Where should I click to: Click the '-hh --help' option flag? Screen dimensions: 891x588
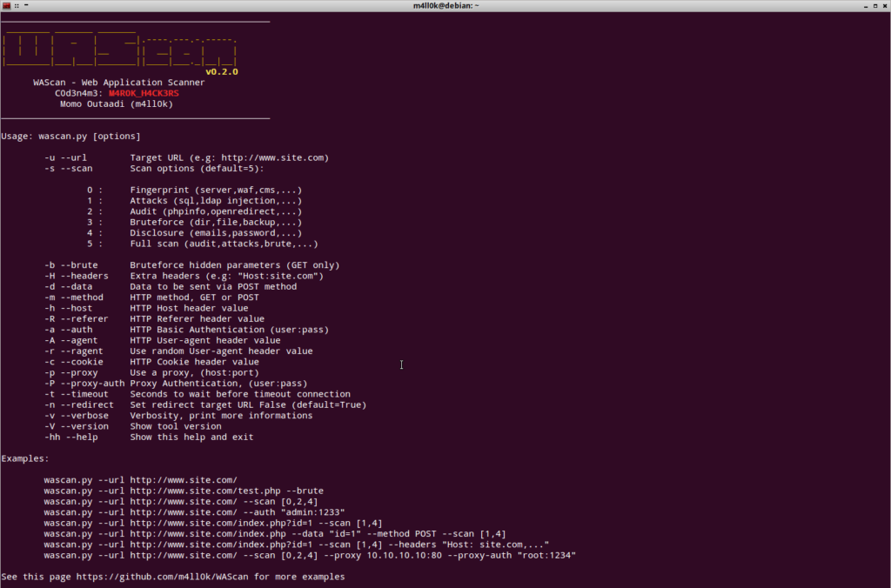pos(71,438)
